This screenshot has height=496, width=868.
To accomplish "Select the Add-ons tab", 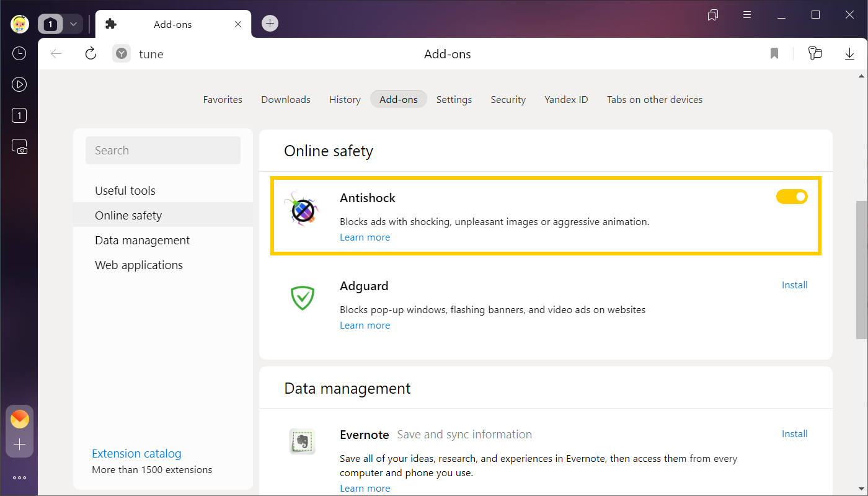I will pyautogui.click(x=399, y=99).
